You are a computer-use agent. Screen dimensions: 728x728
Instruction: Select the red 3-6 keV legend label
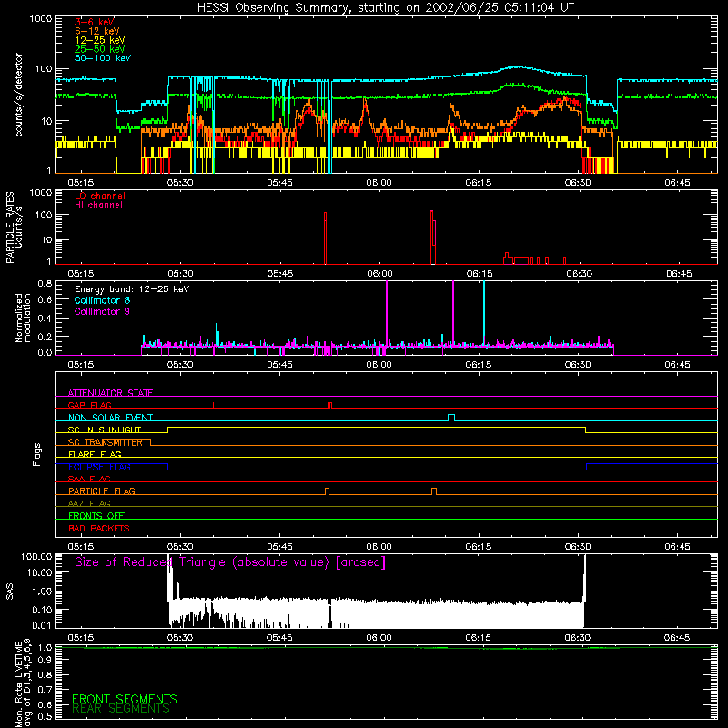pyautogui.click(x=95, y=22)
